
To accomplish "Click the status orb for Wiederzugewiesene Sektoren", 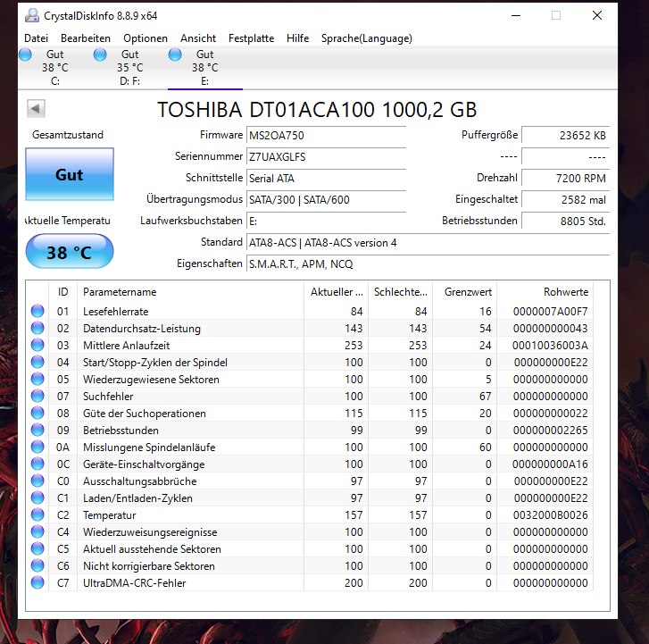I will pos(37,379).
